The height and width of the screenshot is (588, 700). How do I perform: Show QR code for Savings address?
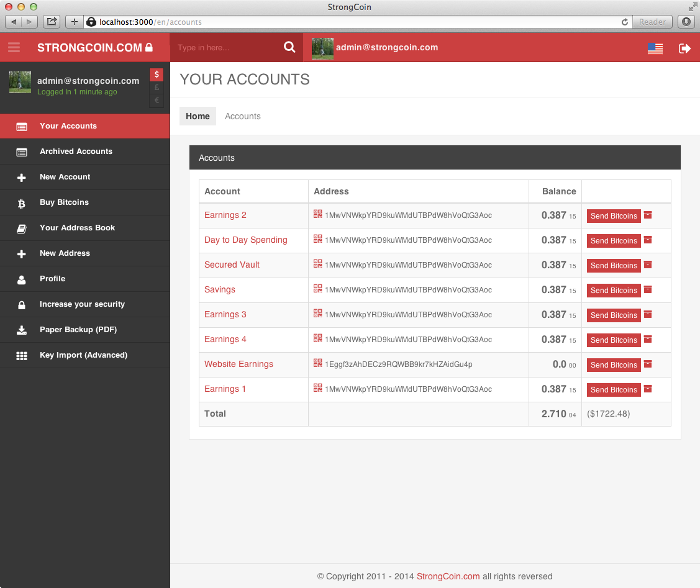tap(317, 289)
